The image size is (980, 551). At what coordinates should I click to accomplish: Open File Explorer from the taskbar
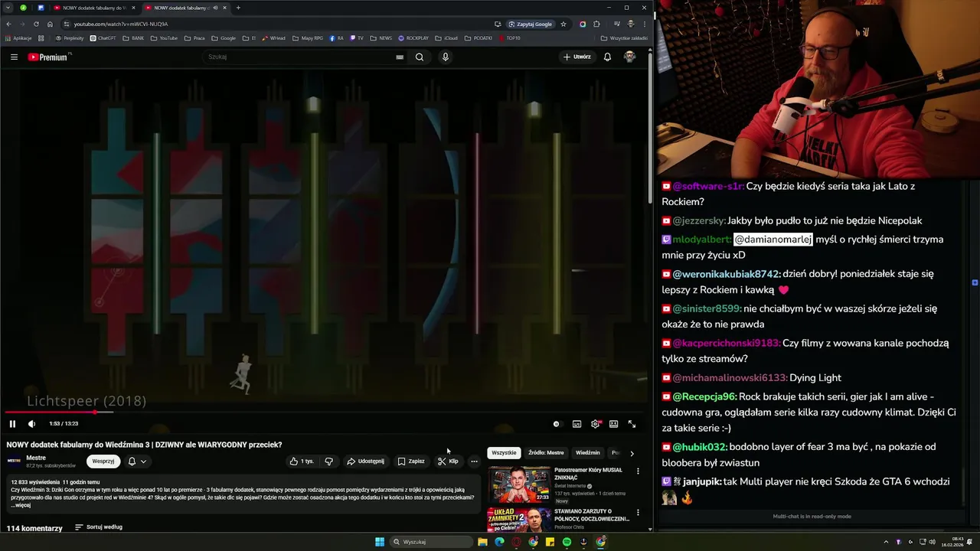482,542
